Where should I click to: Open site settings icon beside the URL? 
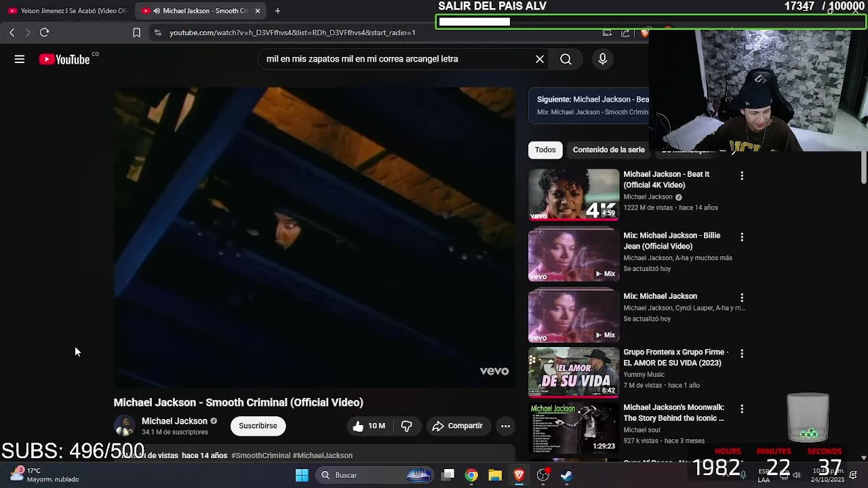coord(157,33)
